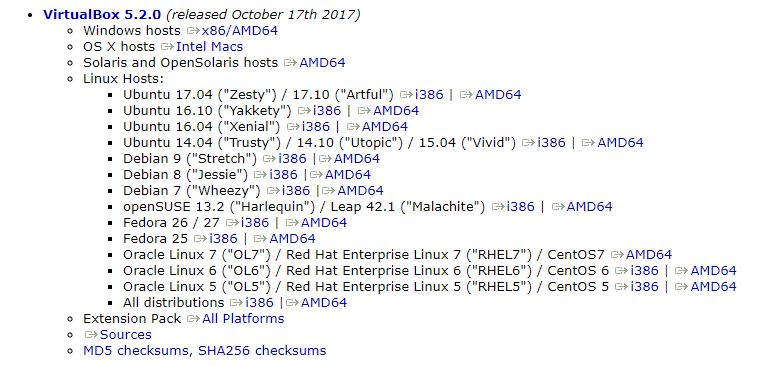Open the VirtualBox 5.2.0 heading link

[102, 15]
